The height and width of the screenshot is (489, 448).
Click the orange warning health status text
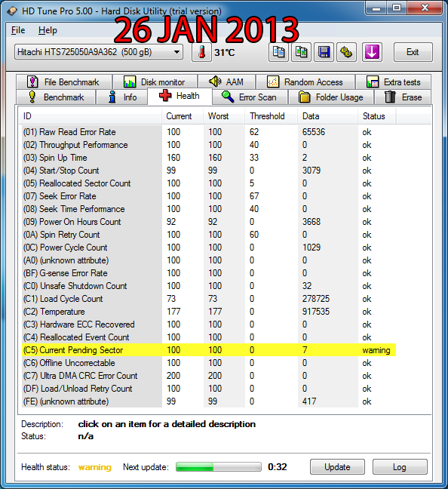(95, 467)
